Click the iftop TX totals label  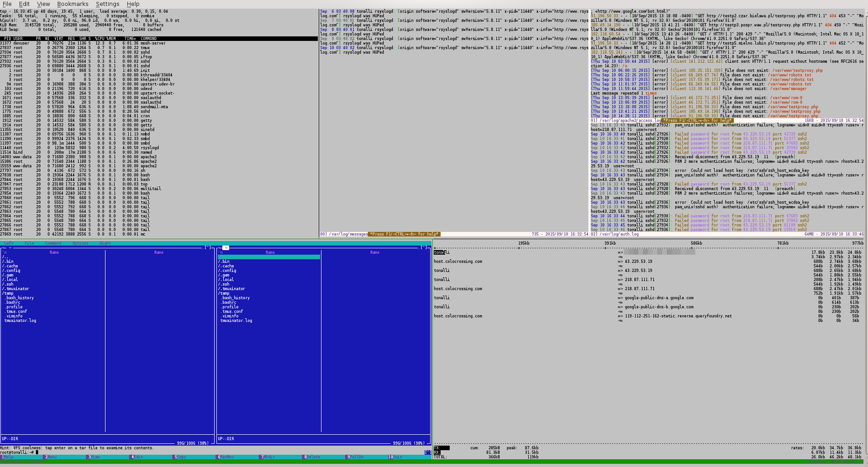coord(437,448)
